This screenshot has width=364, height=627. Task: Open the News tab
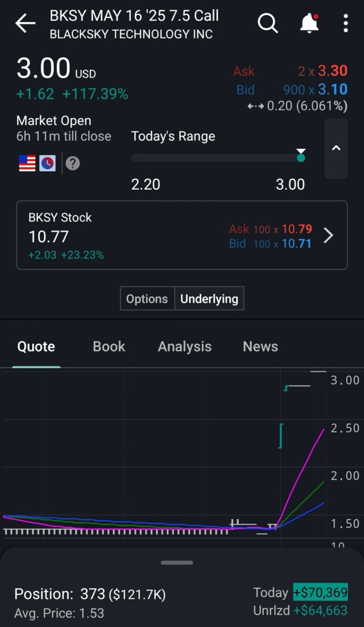260,346
